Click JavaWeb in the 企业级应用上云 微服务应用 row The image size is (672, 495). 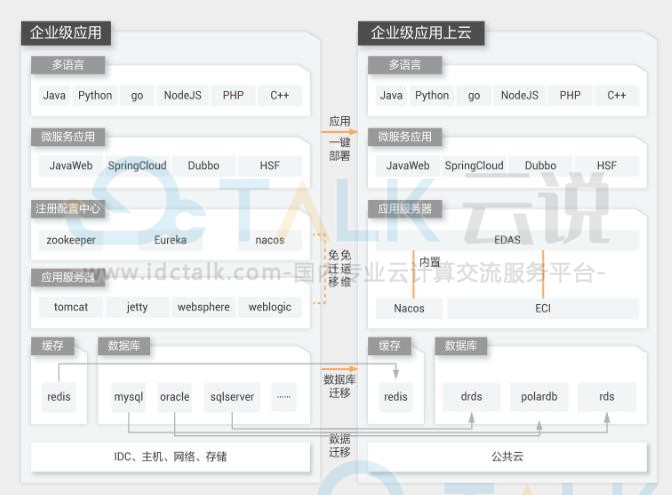(x=408, y=166)
